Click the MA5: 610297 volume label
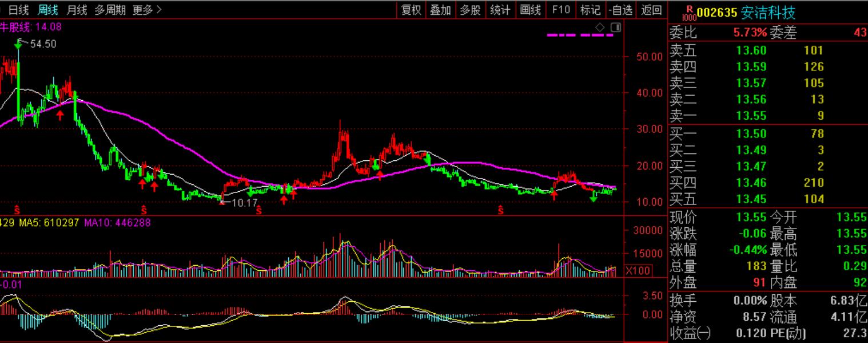Screen dimensions: 868x343 click(49, 222)
